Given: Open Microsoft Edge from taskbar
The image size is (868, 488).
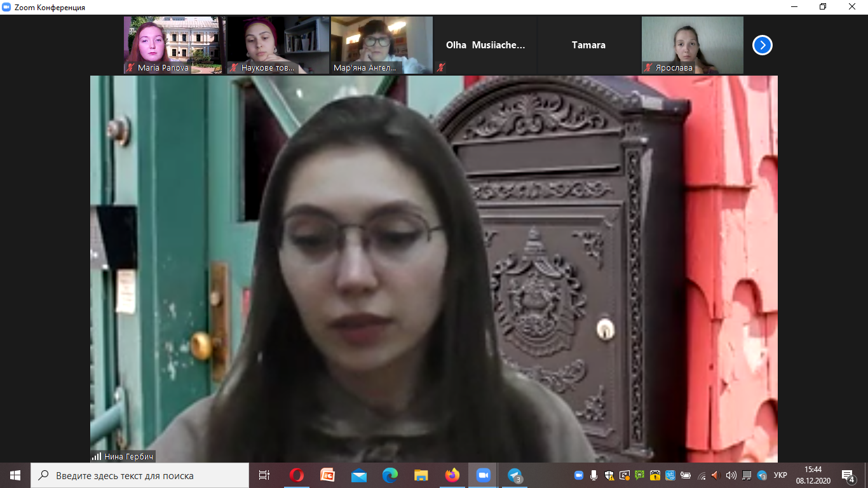Looking at the screenshot, I should click(390, 475).
